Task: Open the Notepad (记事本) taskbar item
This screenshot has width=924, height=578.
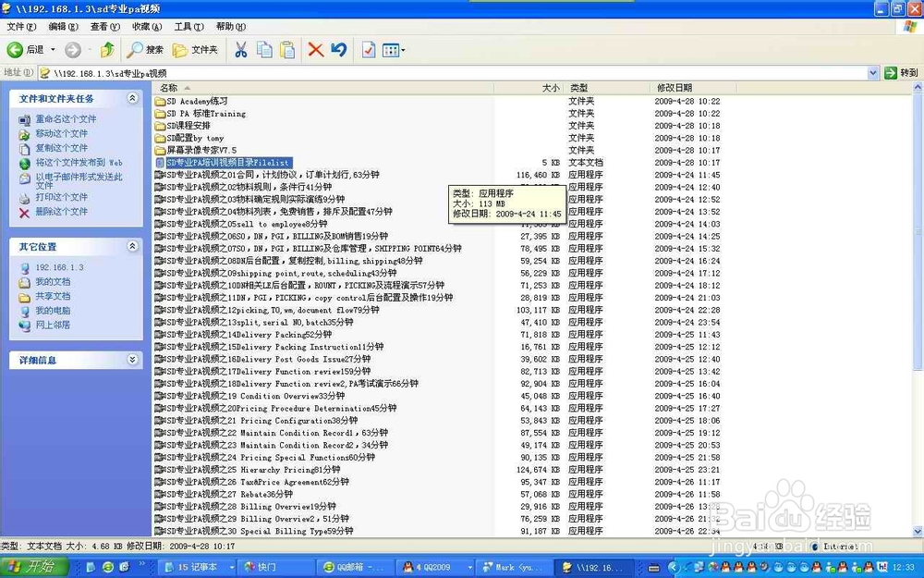Action: click(x=194, y=567)
